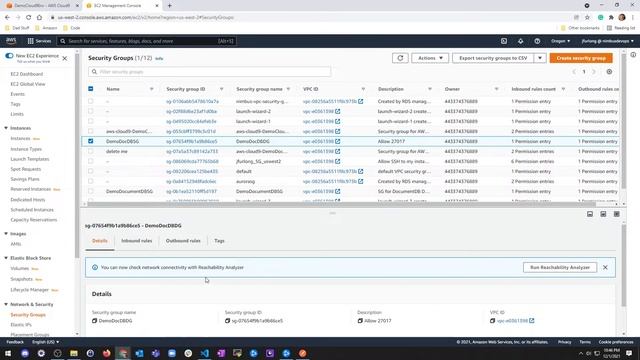640x360 pixels.
Task: Check the DemoDocumentDBSG row checkbox
Action: pyautogui.click(x=91, y=191)
